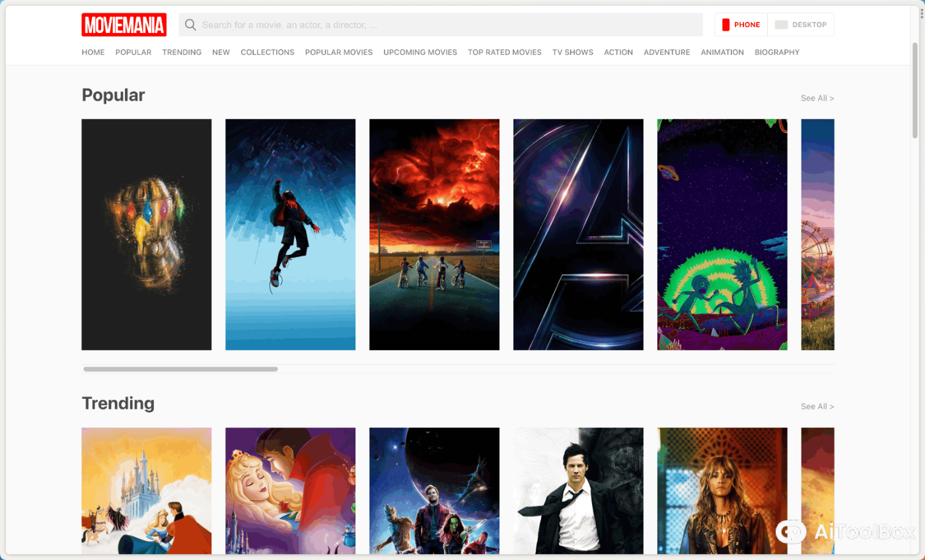
Task: Select the Stranger Things red sky poster
Action: (x=434, y=234)
